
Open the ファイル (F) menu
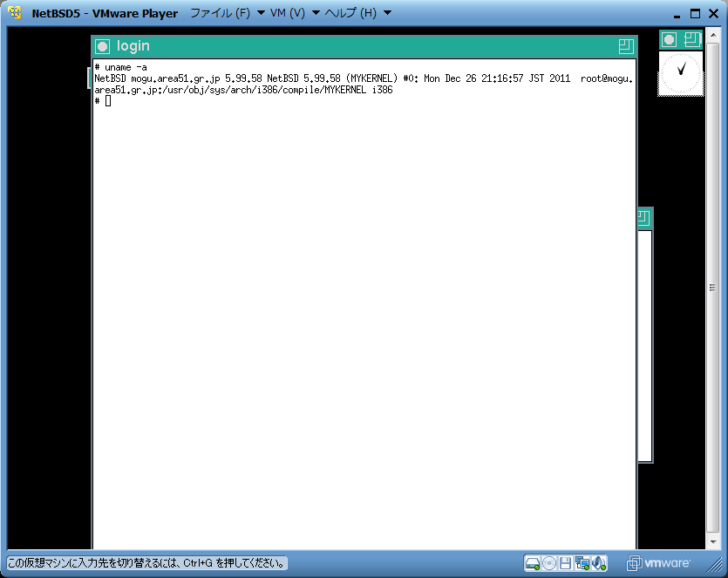pyautogui.click(x=228, y=13)
